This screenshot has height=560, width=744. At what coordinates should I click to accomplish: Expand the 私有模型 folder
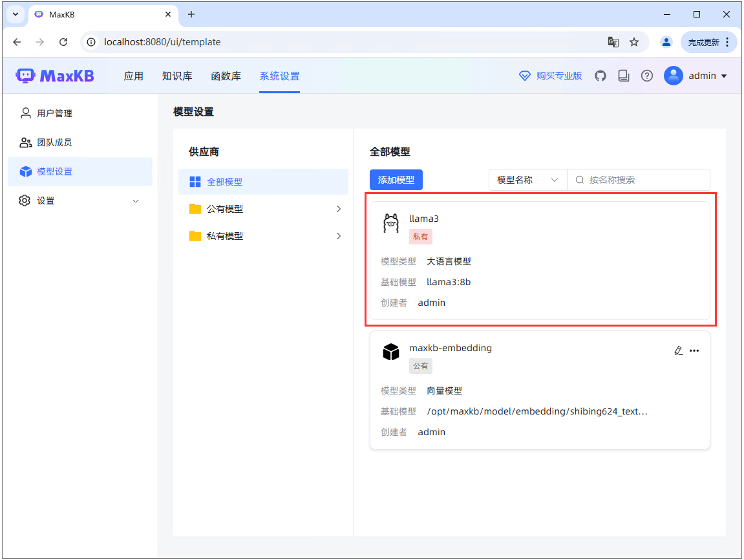(x=338, y=236)
